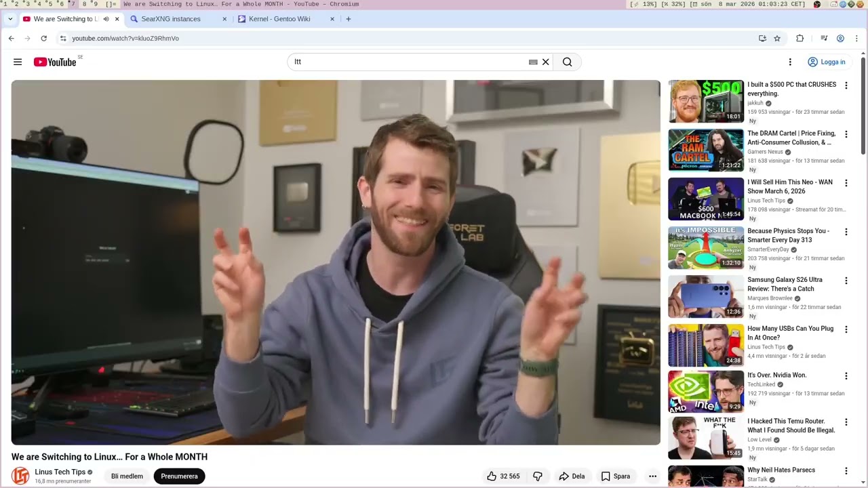Bookmark this page with the star icon
Viewport: 868px width, 488px height.
coord(777,39)
